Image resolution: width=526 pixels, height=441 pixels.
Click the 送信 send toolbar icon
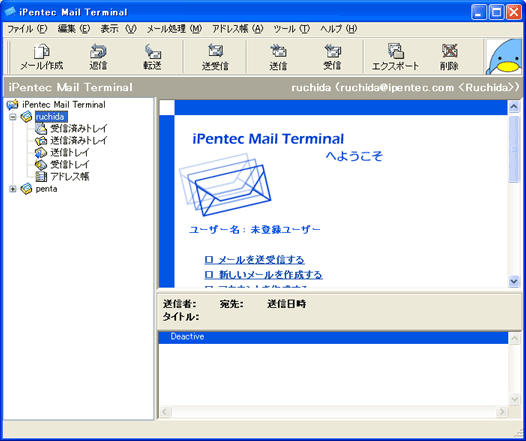278,51
